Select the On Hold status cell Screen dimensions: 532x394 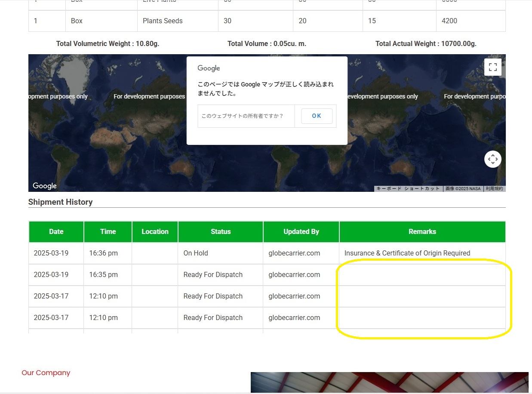[x=196, y=253]
